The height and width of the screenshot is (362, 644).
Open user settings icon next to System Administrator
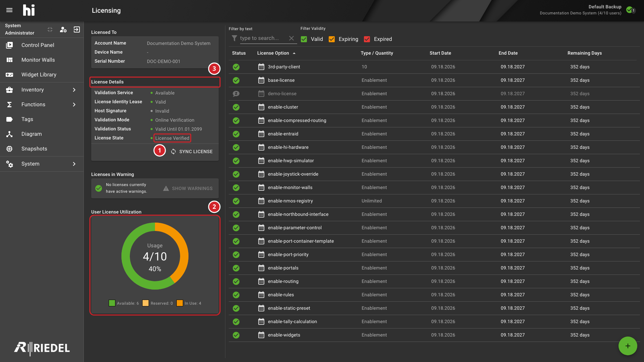coord(63,29)
